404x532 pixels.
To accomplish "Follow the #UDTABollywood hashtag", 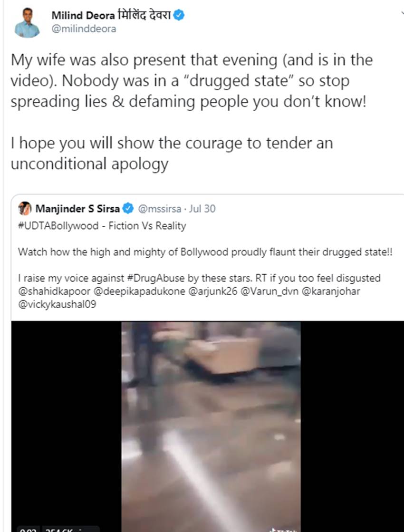I will point(58,226).
